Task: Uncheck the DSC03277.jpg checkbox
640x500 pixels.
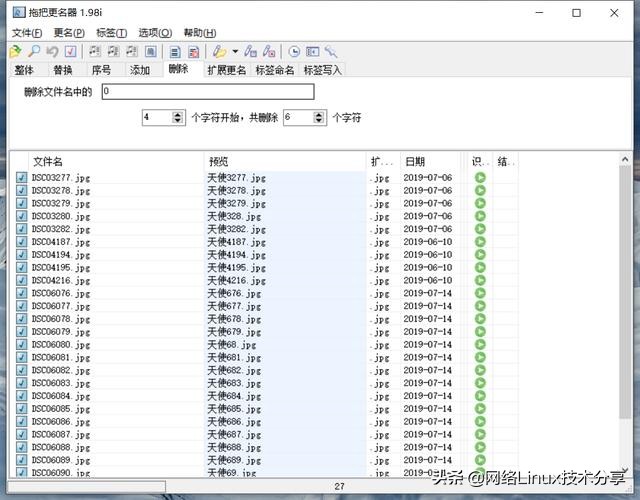Action: click(x=21, y=178)
